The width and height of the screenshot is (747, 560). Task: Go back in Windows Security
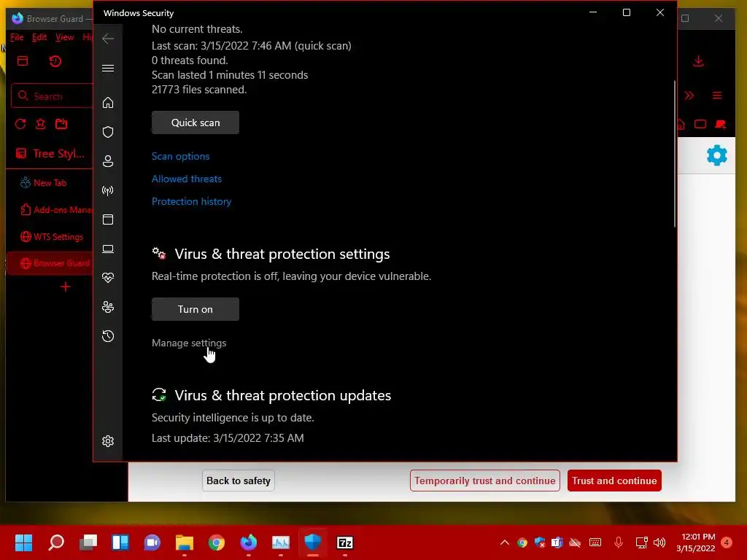click(x=108, y=39)
